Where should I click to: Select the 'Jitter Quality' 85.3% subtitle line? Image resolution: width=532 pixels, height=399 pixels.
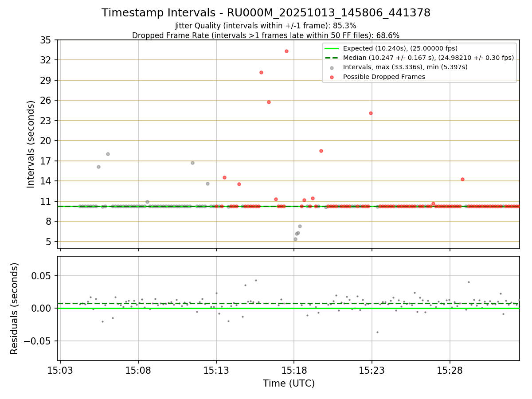tap(266, 26)
